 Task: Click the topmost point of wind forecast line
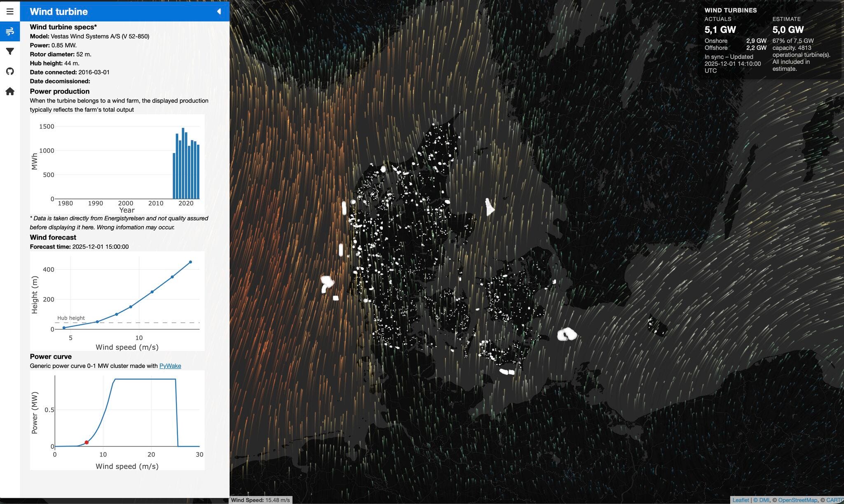[x=190, y=262]
